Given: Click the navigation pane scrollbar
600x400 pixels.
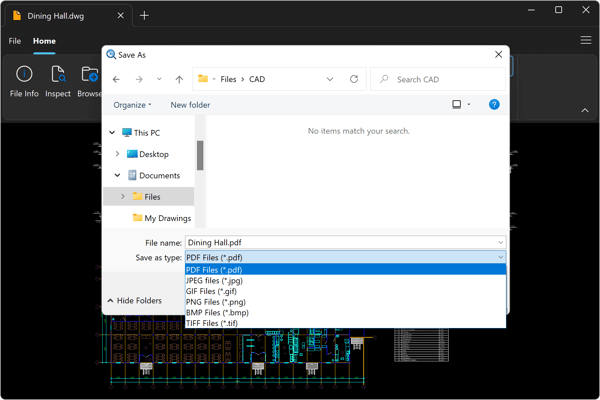Looking at the screenshot, I should pyautogui.click(x=200, y=155).
